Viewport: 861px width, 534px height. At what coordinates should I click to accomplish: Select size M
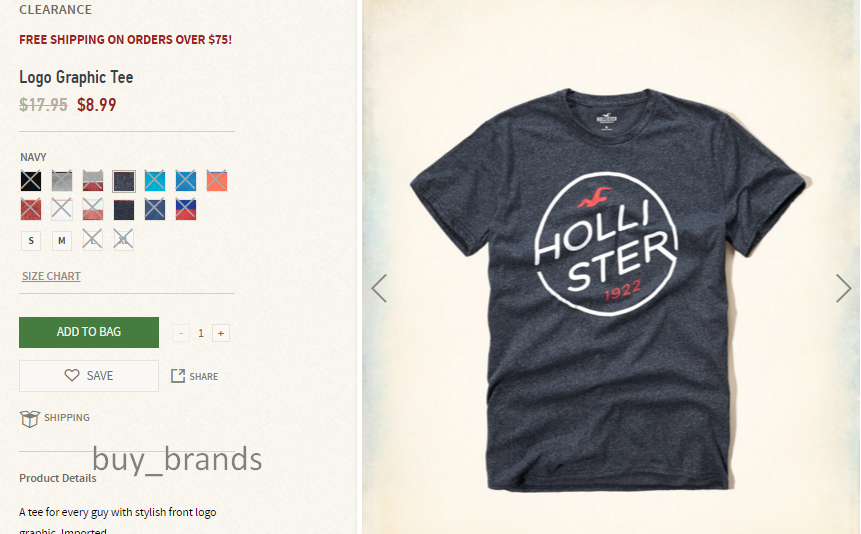[62, 241]
